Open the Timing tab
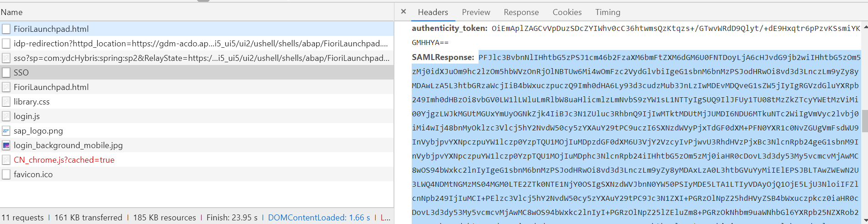The width and height of the screenshot is (868, 224). tap(608, 12)
